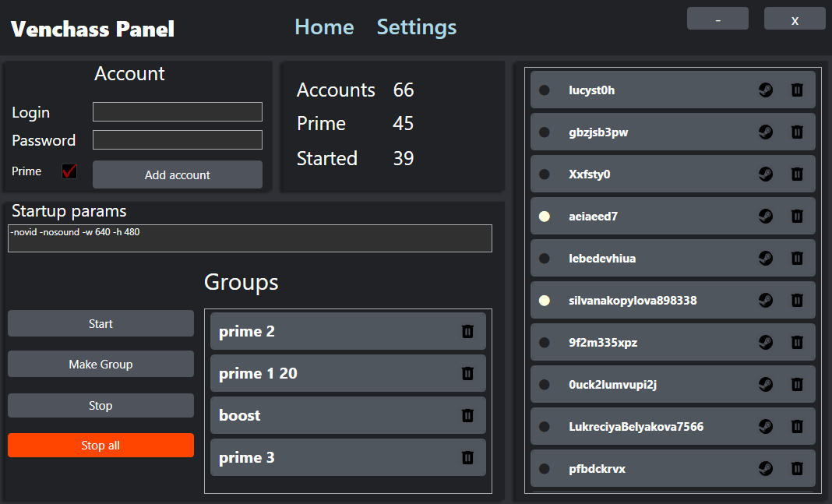
Task: Remove the 9f2m335xpz account with the trash icon
Action: [797, 342]
